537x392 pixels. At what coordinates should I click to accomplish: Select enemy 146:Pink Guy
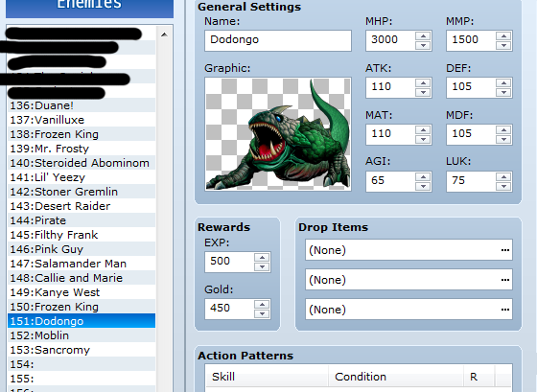[x=82, y=249]
